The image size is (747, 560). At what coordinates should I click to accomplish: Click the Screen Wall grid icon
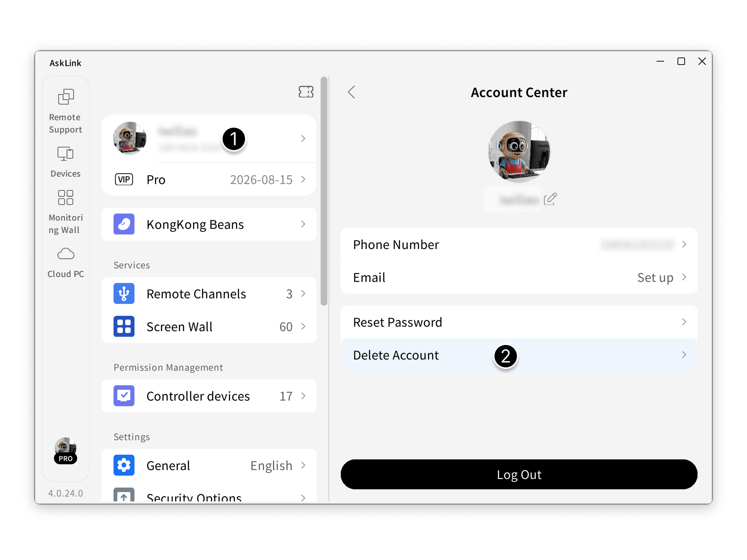[x=123, y=326]
